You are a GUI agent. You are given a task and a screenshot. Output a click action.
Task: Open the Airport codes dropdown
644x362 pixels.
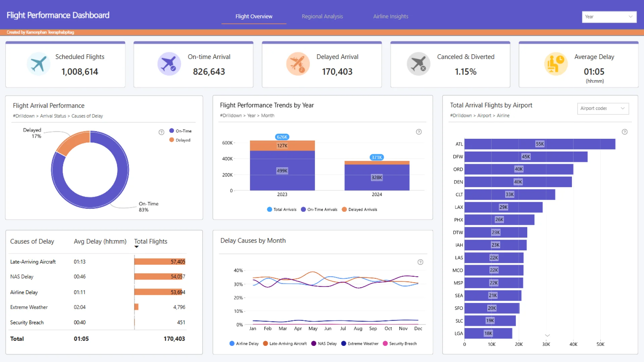click(x=603, y=108)
